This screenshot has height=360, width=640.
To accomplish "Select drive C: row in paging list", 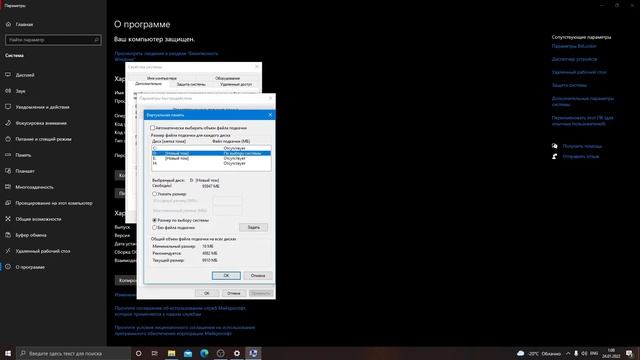I will (x=211, y=148).
